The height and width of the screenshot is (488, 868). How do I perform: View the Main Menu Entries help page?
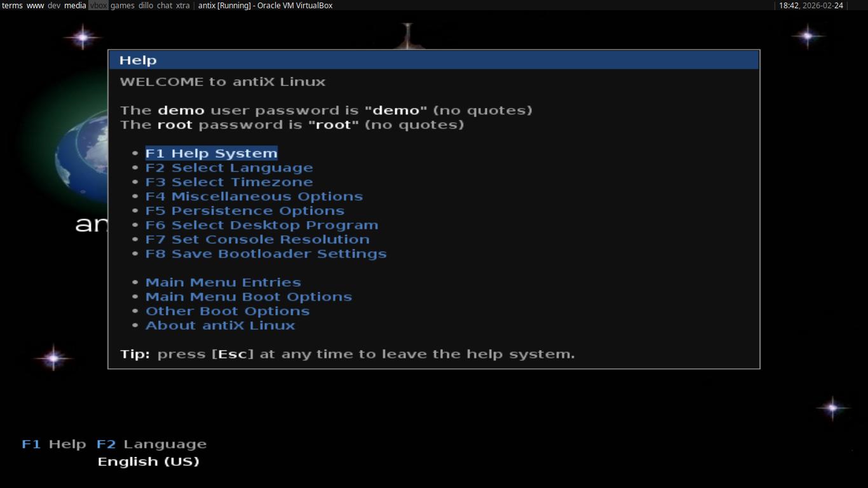click(x=223, y=281)
